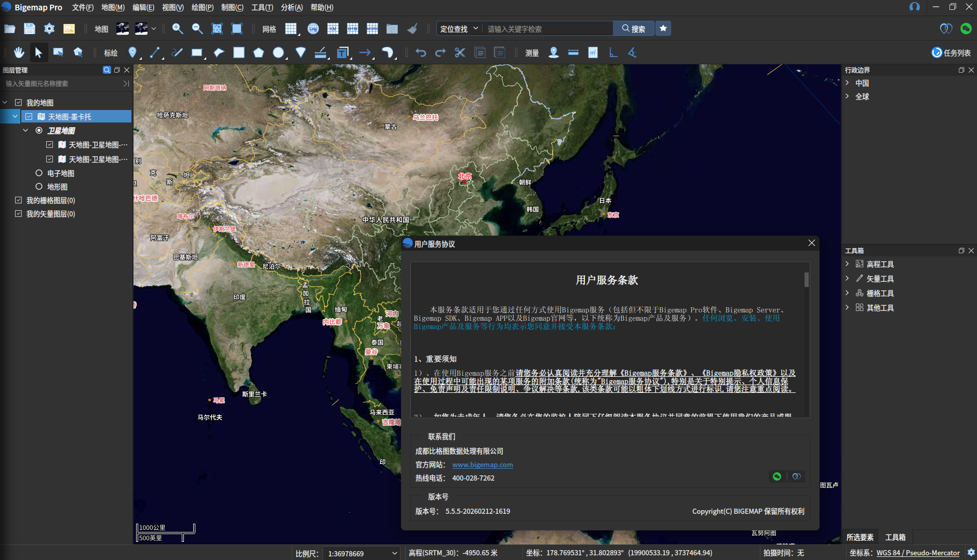977x560 pixels.
Task: Open the 工具(T) menu
Action: (262, 7)
